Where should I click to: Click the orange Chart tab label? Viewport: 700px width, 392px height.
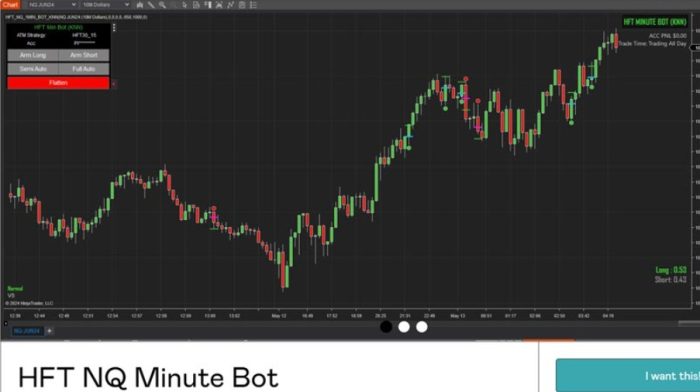tap(10, 4)
